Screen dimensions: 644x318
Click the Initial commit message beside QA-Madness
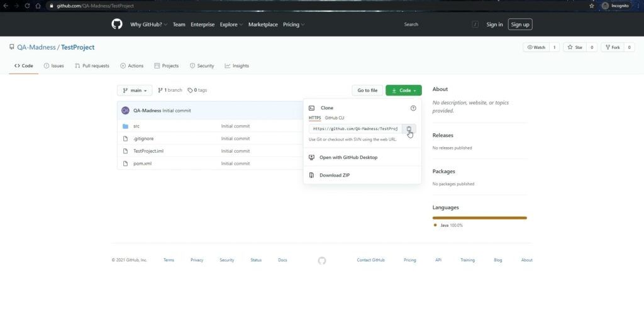(177, 111)
